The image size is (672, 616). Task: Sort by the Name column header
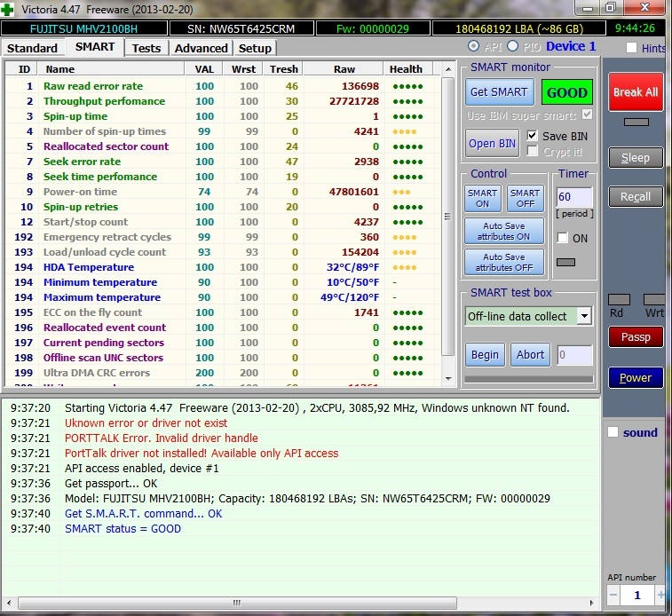coord(112,69)
